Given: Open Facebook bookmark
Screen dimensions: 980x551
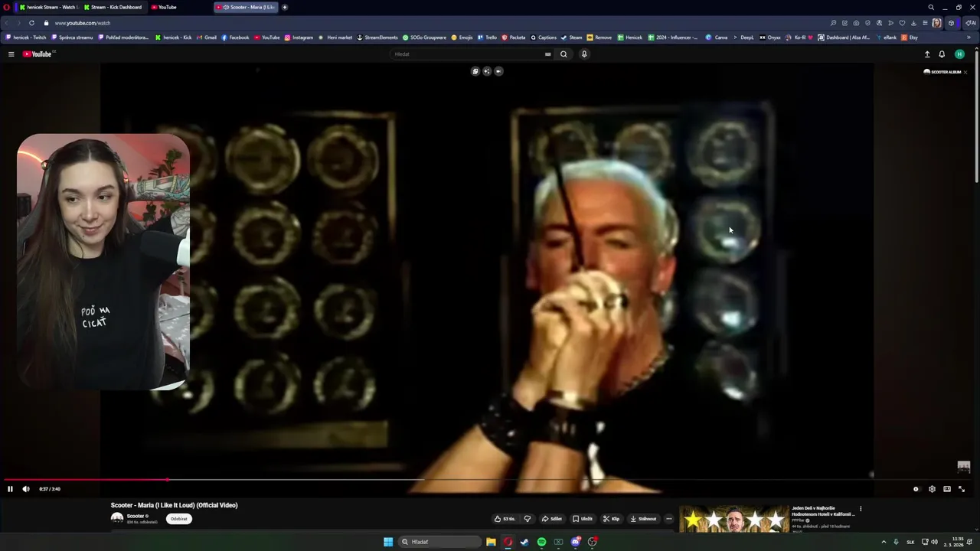Looking at the screenshot, I should point(235,37).
